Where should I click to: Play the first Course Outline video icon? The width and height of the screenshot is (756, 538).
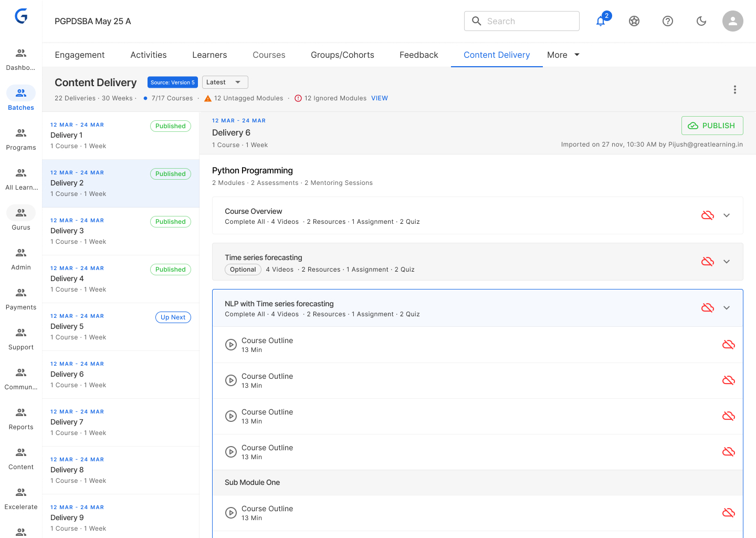click(x=231, y=345)
